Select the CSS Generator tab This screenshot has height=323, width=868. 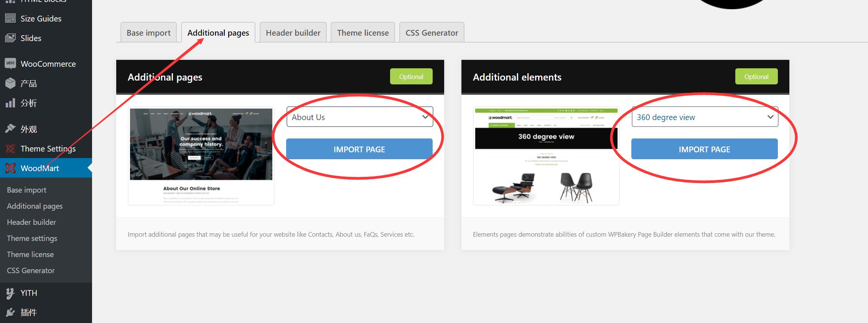tap(432, 33)
